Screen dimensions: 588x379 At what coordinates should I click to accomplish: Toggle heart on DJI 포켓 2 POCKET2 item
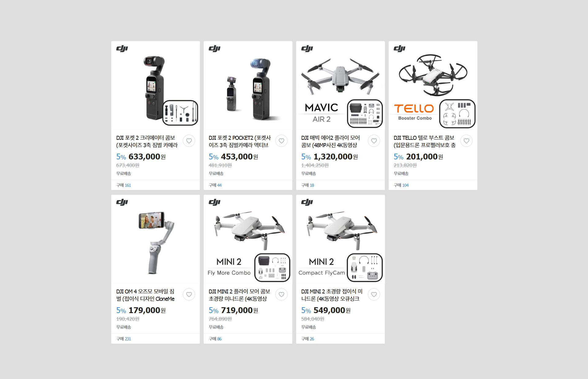pos(281,141)
